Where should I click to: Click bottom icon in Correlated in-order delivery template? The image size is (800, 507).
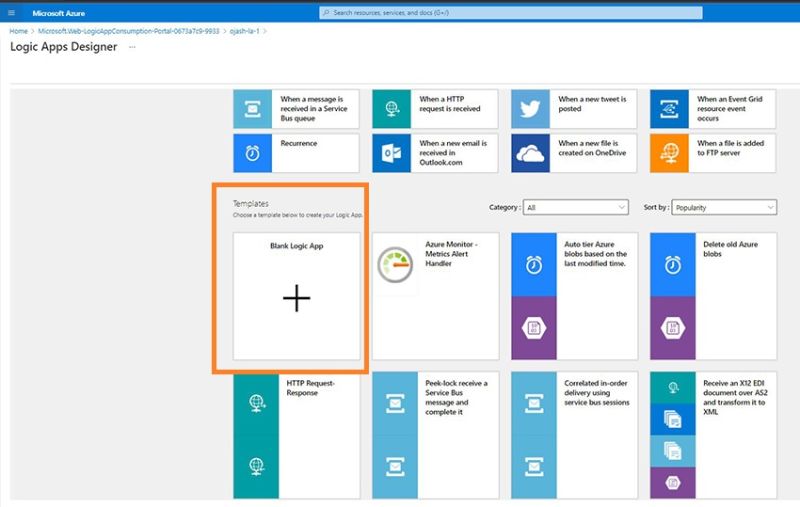tap(534, 466)
